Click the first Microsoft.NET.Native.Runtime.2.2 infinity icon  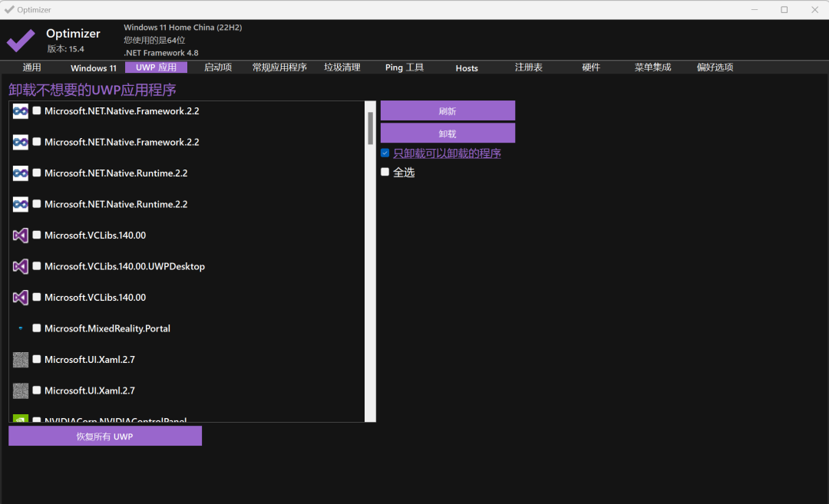20,173
